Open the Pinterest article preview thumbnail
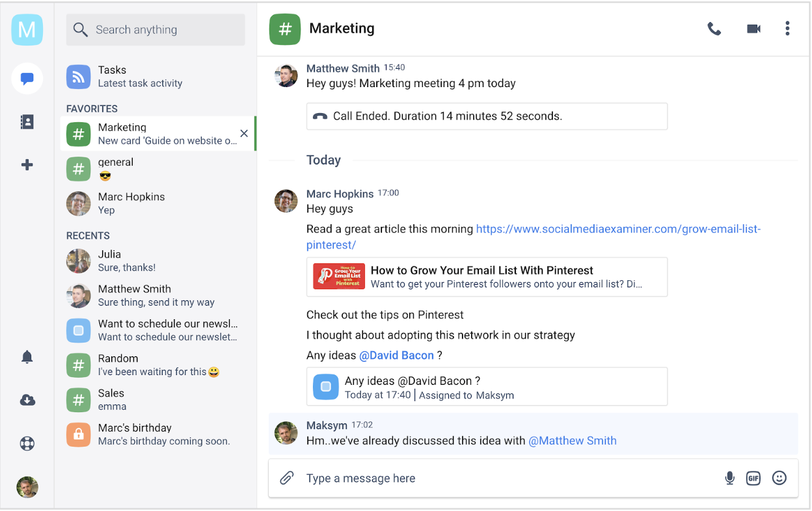This screenshot has height=511, width=812. [x=338, y=276]
